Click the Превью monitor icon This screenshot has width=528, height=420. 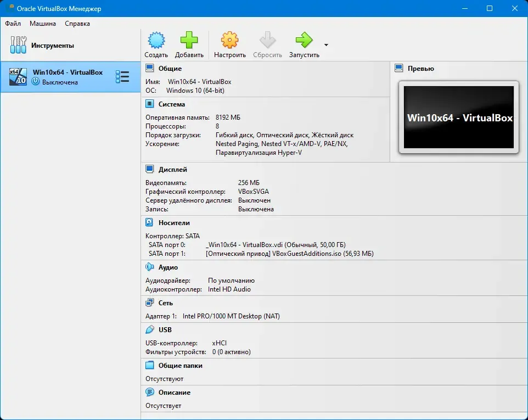pyautogui.click(x=398, y=68)
